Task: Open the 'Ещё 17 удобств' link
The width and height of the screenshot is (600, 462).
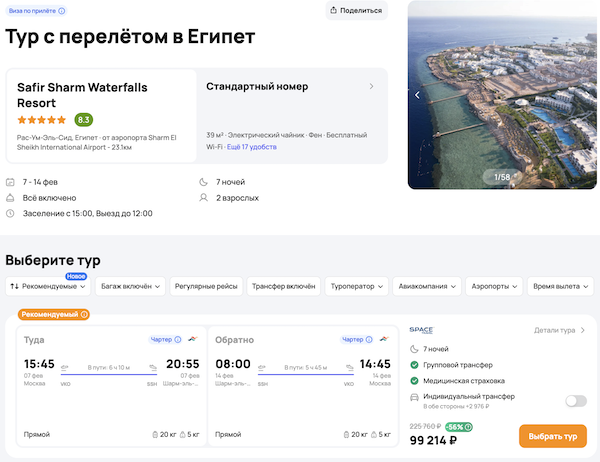Action: coord(252,147)
